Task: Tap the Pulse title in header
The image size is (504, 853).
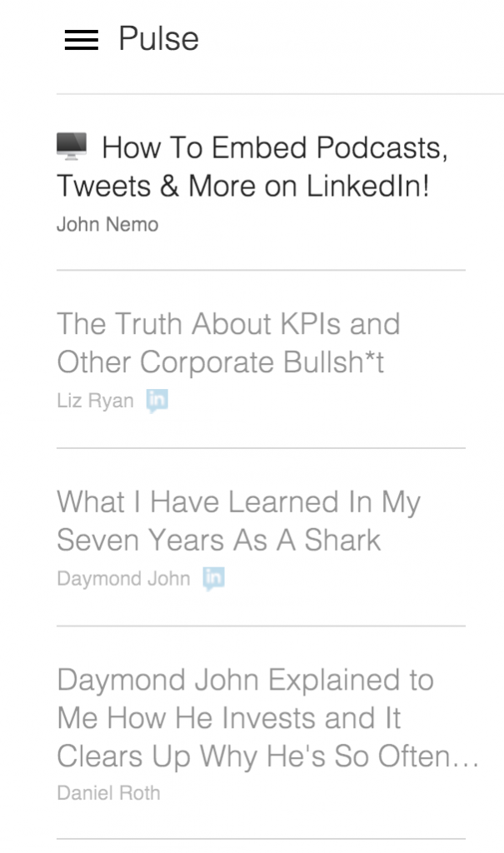Action: (158, 39)
